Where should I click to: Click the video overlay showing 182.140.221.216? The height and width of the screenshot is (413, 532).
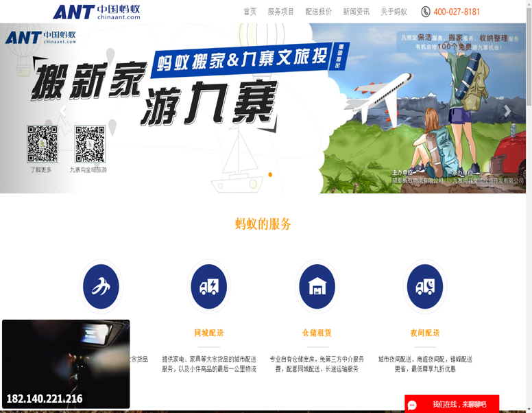(x=66, y=364)
